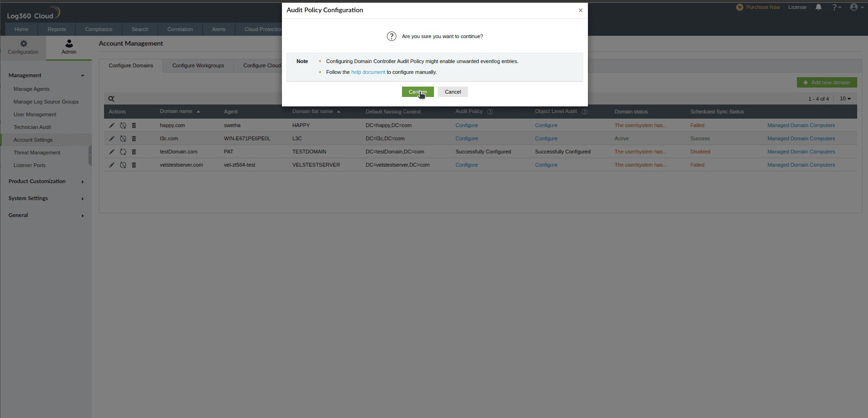Click the Purchase Now cart icon
This screenshot has width=868, height=418.
(739, 7)
